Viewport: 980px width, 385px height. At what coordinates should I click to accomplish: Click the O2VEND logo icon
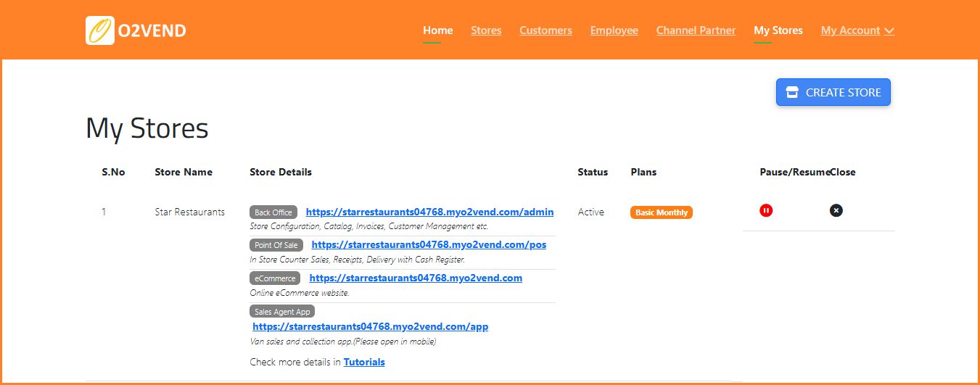pyautogui.click(x=100, y=30)
